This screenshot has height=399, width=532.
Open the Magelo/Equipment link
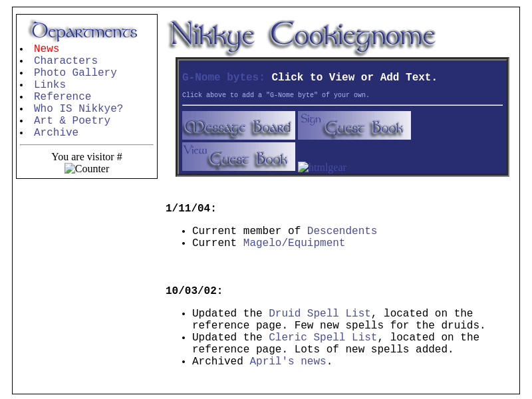[294, 243]
